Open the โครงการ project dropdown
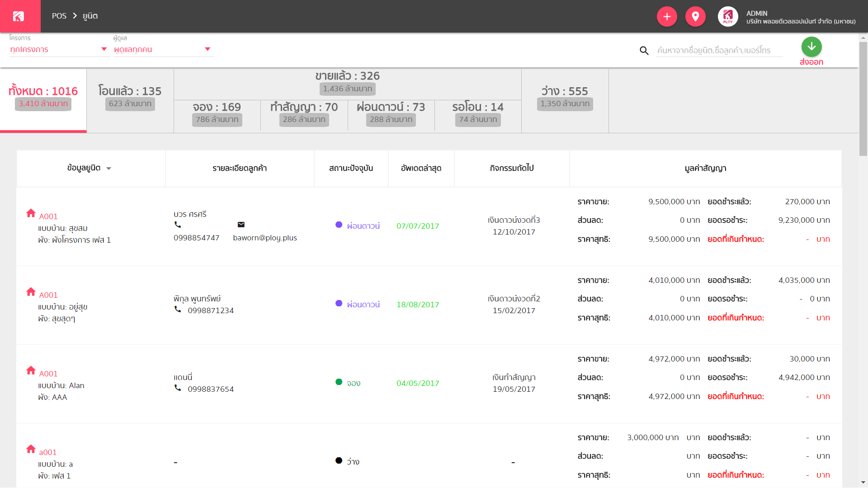Image resolution: width=868 pixels, height=488 pixels. 59,49
